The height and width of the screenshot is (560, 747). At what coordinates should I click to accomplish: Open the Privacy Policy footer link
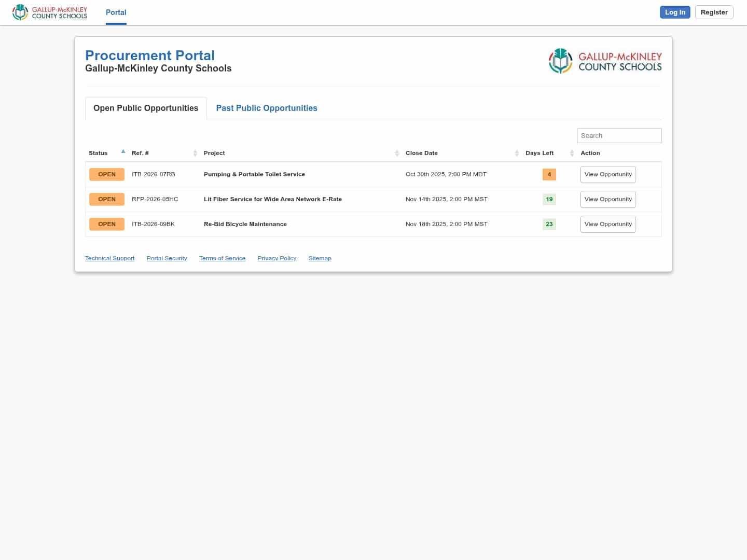pyautogui.click(x=277, y=258)
